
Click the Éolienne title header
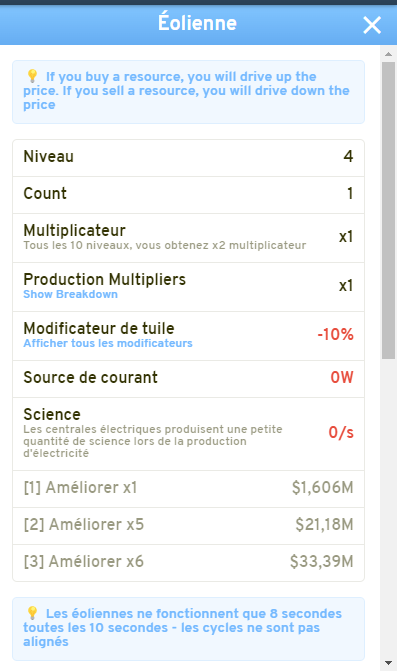point(197,23)
